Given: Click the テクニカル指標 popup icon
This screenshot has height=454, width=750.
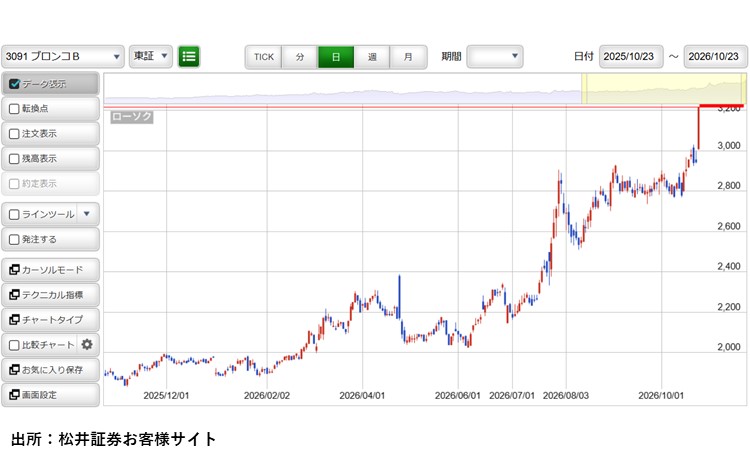Looking at the screenshot, I should point(14,295).
